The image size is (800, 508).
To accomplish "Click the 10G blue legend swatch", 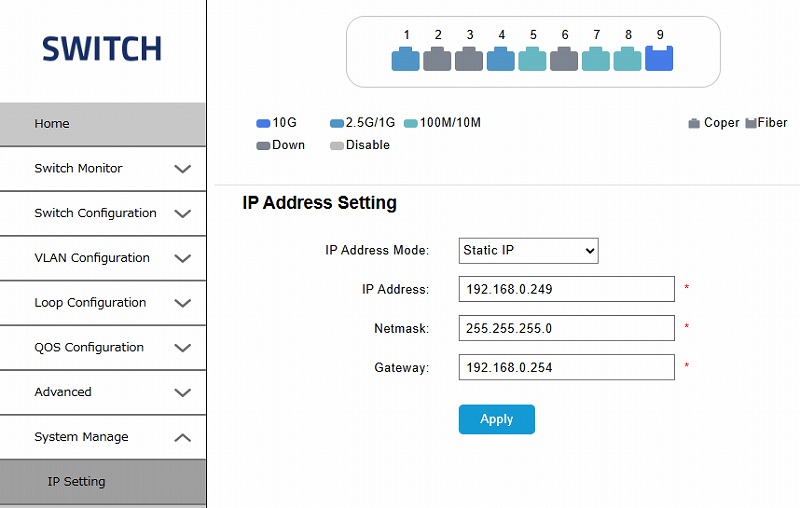I will pos(264,123).
